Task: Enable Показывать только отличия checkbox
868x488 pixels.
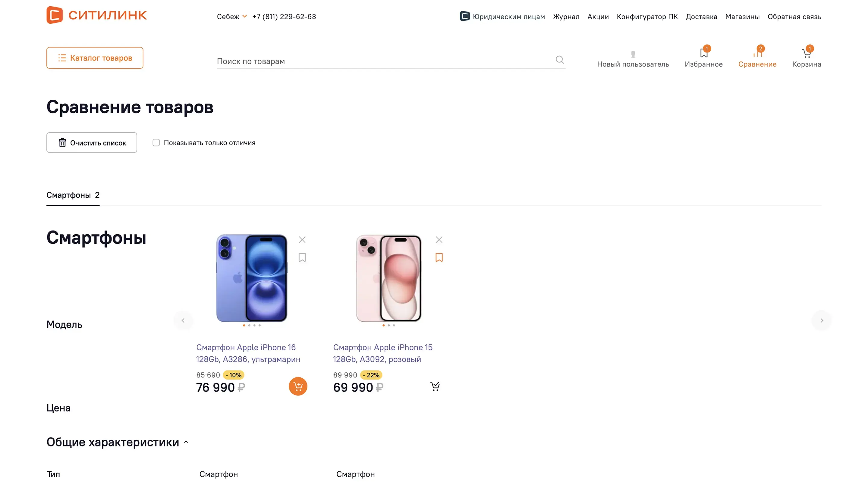Action: point(156,143)
